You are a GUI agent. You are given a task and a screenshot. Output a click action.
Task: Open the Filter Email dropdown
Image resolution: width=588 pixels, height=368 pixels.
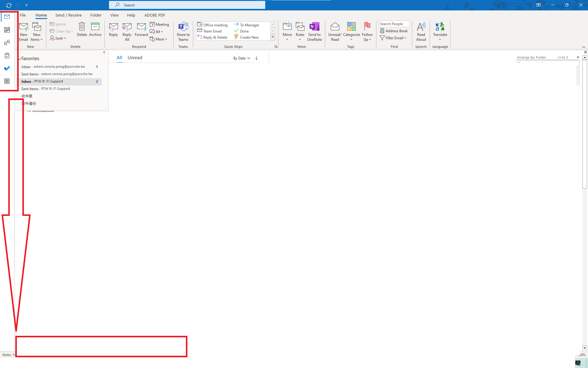coord(394,38)
